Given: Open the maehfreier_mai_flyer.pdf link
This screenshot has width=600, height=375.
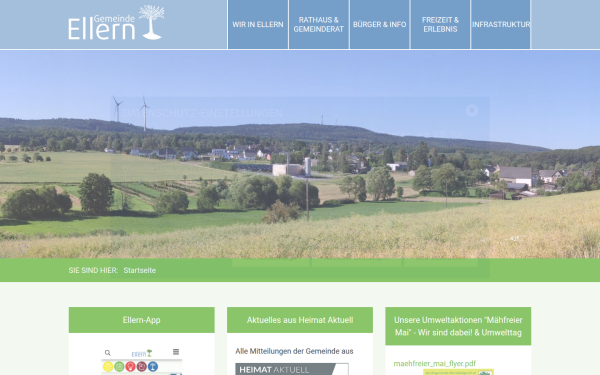Looking at the screenshot, I should pos(435,364).
